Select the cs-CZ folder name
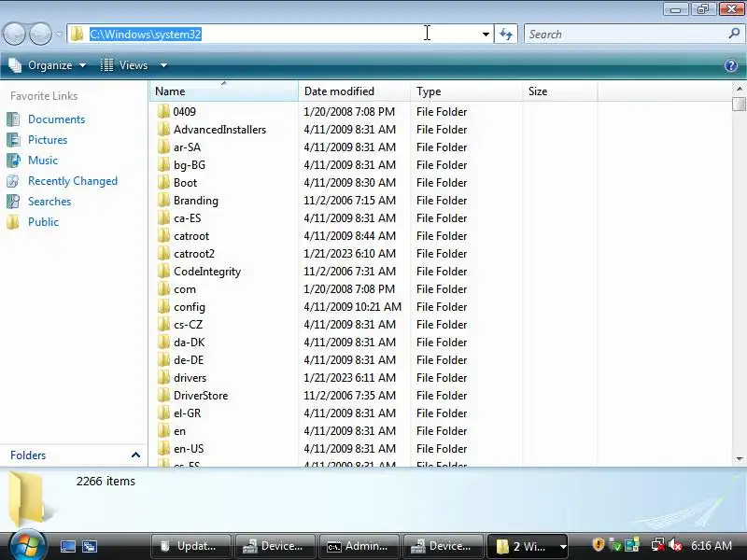Screen dimensions: 747x560 [189, 324]
